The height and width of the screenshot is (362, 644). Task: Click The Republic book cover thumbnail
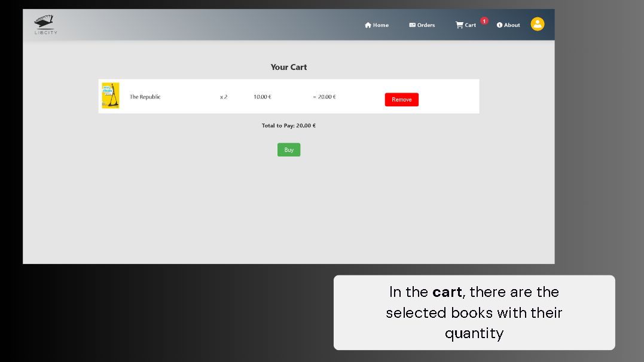[111, 95]
